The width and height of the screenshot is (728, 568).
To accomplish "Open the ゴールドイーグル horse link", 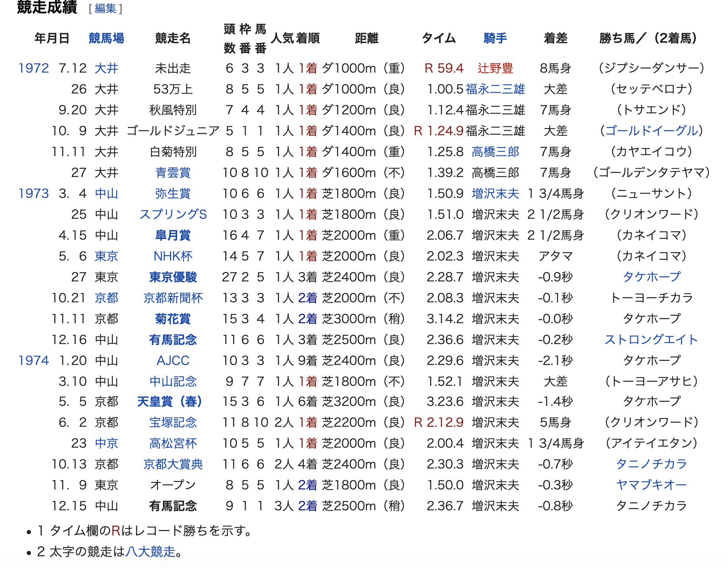I will [652, 131].
